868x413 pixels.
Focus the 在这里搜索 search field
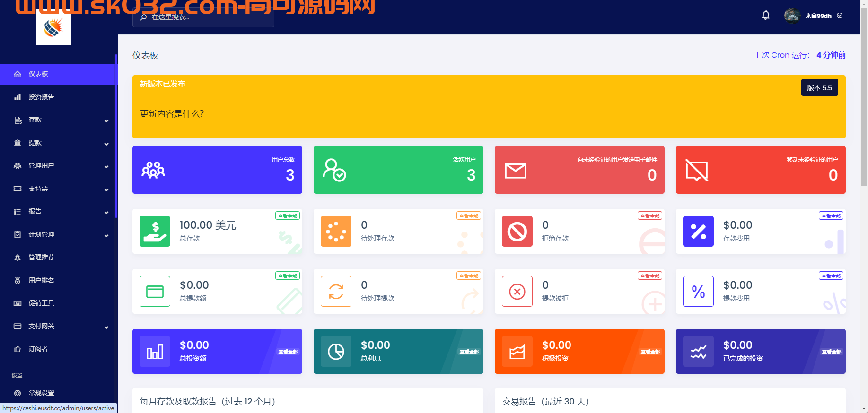(x=203, y=17)
